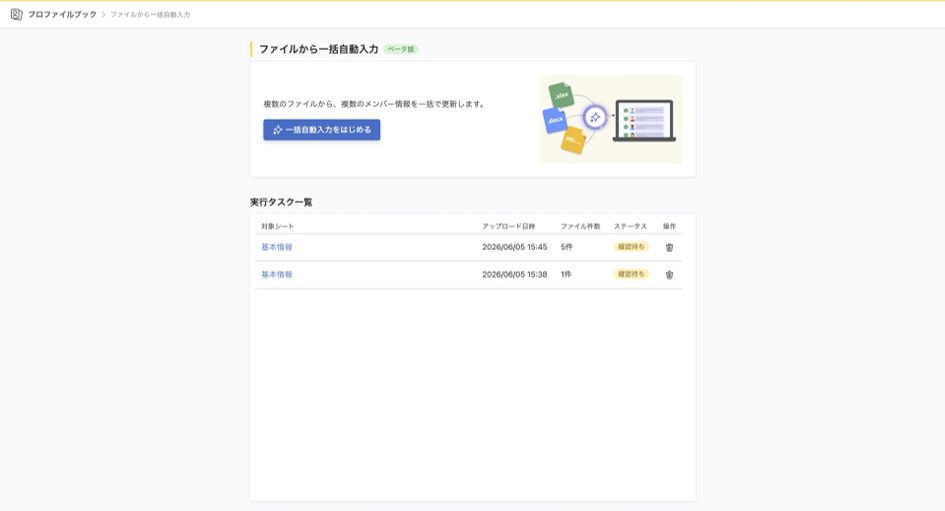Click the 5件 file count cell
945x511 pixels.
tap(567, 247)
